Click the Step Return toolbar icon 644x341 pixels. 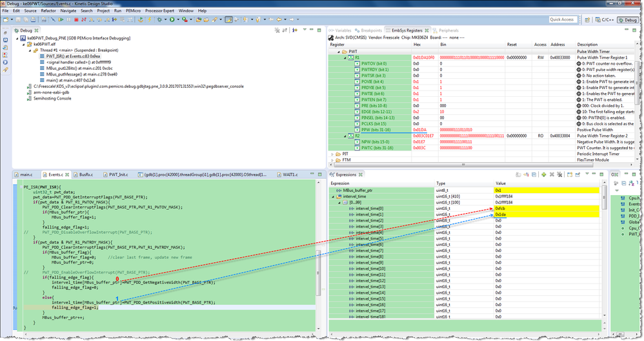pos(106,19)
